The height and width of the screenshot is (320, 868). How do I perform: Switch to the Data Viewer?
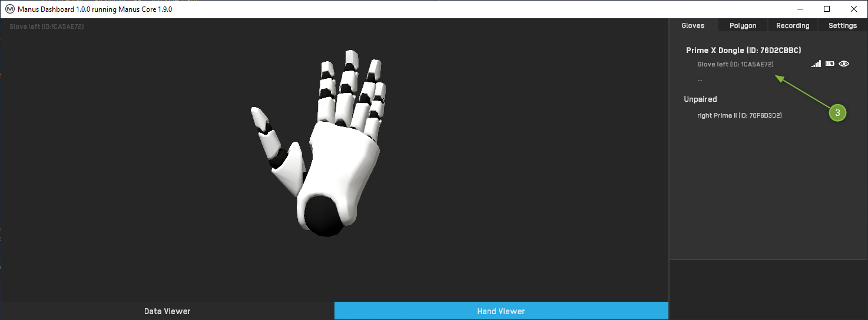pyautogui.click(x=167, y=311)
